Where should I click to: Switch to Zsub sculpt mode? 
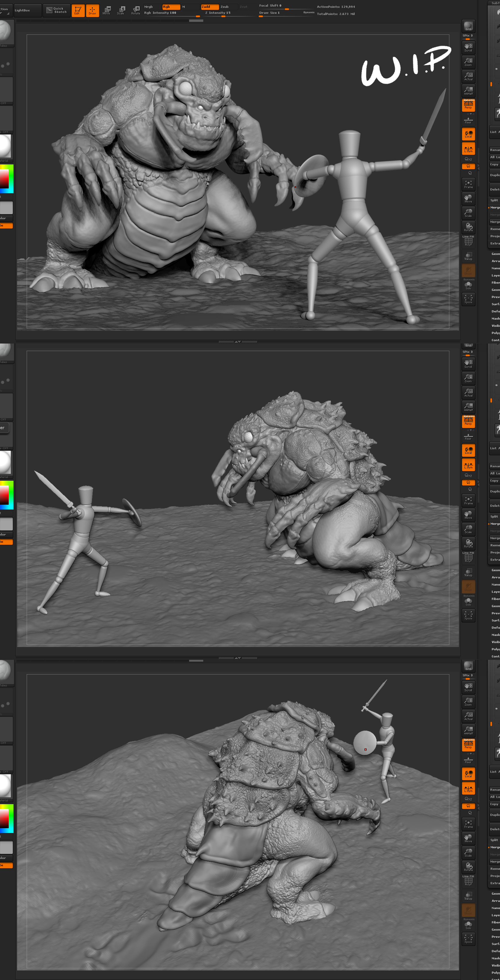coord(229,7)
